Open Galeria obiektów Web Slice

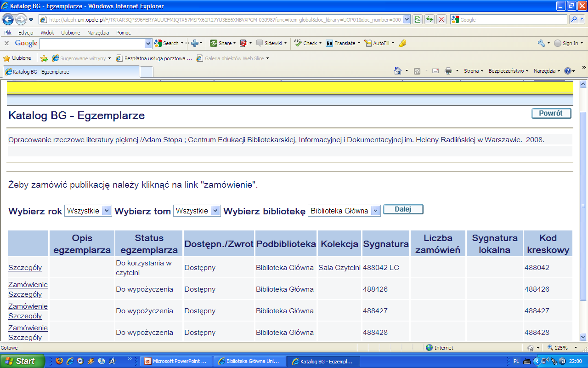tap(232, 58)
